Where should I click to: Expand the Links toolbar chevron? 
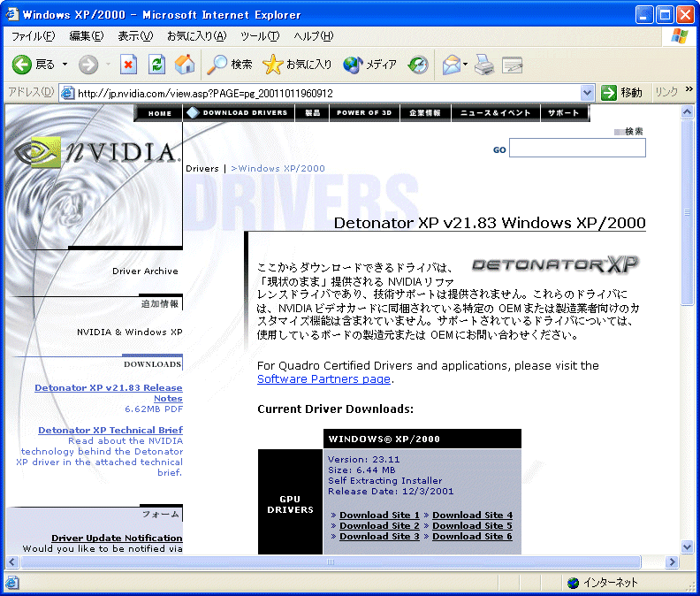pos(689,89)
